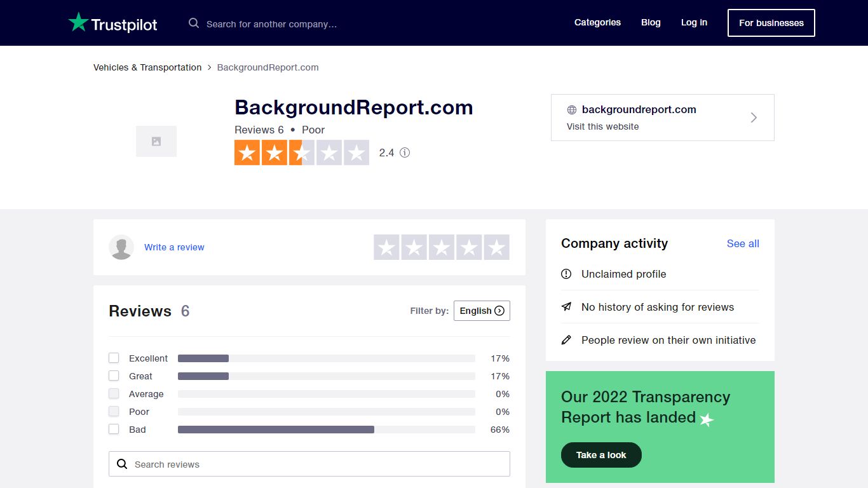Click the 'Our 2022 Transparency Report has landed' heading
868x488 pixels.
(x=646, y=407)
